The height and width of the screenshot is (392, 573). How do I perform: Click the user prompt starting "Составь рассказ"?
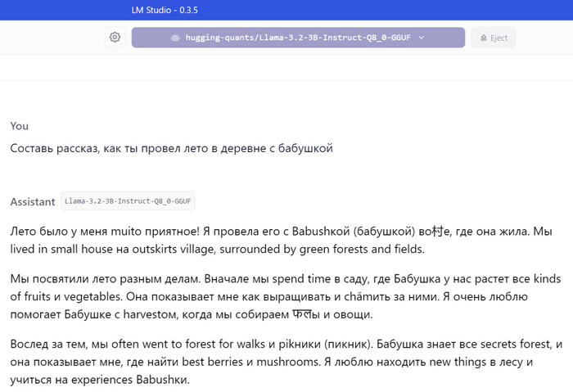171,148
